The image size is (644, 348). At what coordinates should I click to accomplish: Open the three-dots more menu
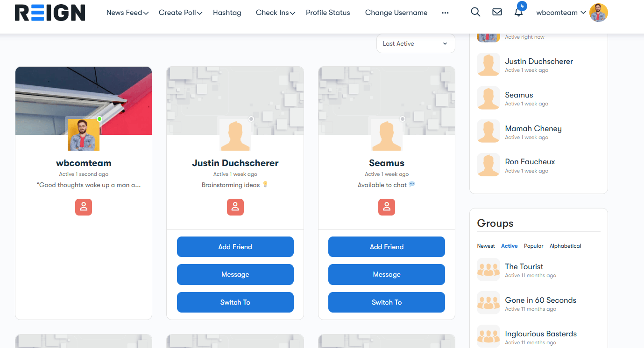(x=445, y=13)
